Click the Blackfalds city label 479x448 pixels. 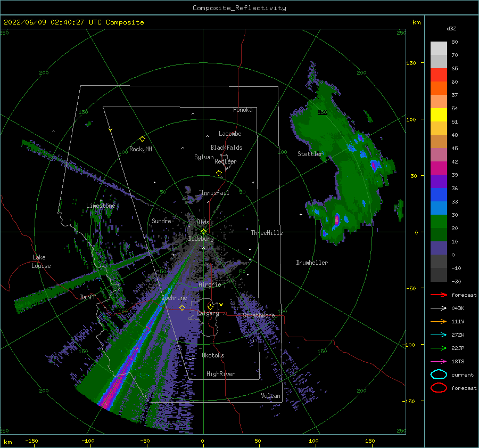(226, 148)
